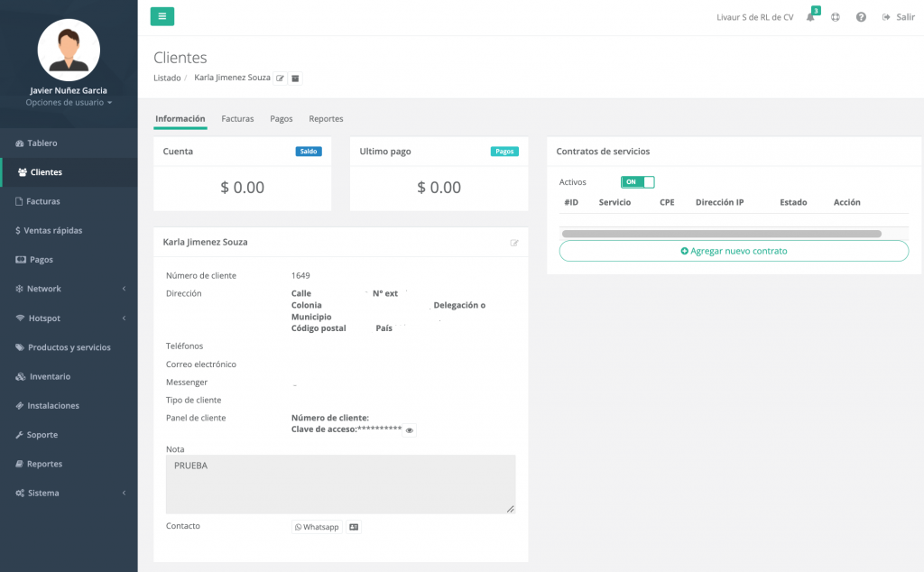Click the edit icon beside breadcrumb client name
924x572 pixels.
pos(281,78)
